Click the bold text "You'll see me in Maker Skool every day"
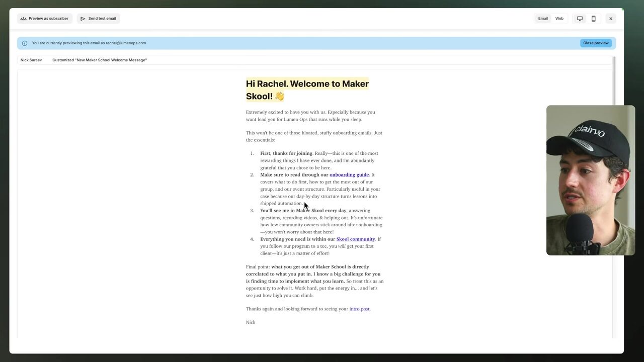 coord(303,211)
